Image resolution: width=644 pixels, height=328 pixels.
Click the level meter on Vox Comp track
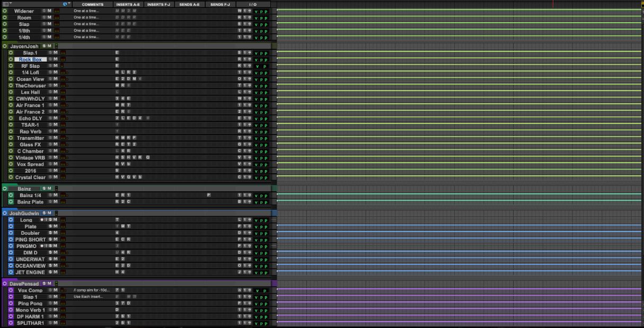[x=63, y=290]
